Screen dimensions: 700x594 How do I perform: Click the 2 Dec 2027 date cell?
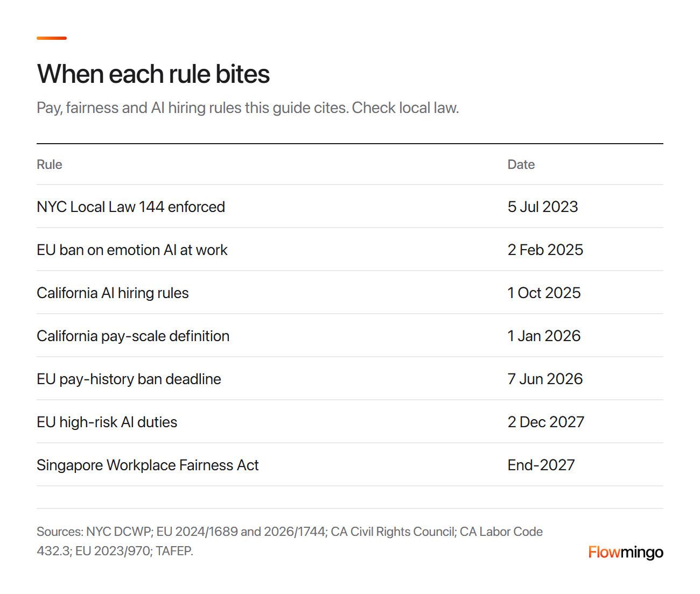[x=546, y=422]
